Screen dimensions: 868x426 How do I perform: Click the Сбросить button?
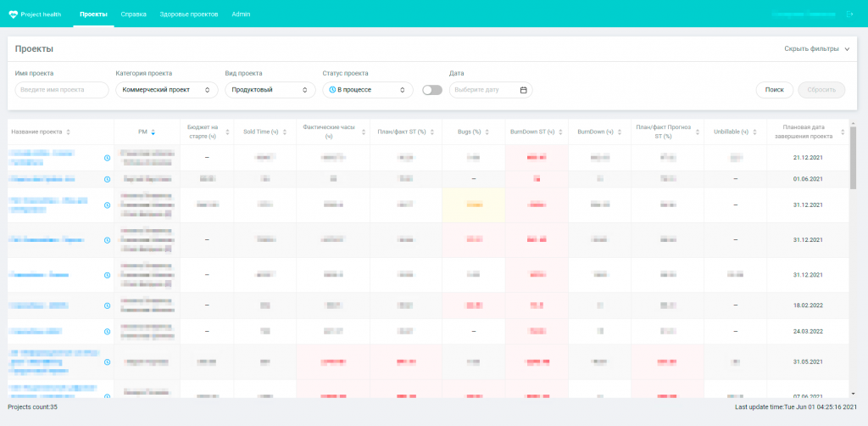(821, 90)
